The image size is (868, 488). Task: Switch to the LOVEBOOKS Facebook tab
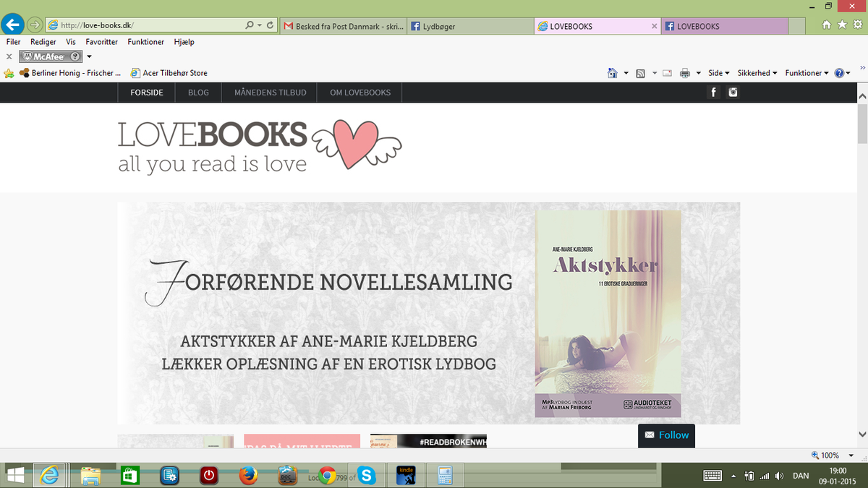click(x=724, y=26)
